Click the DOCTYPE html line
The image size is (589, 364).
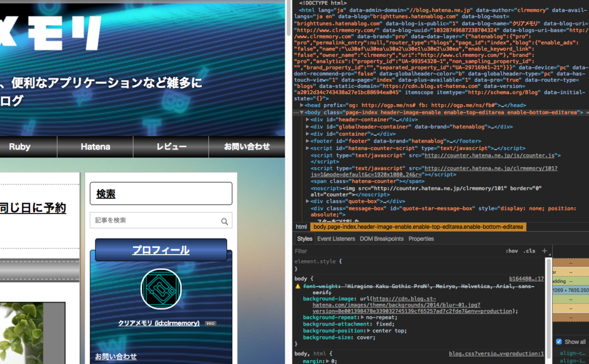click(x=323, y=3)
